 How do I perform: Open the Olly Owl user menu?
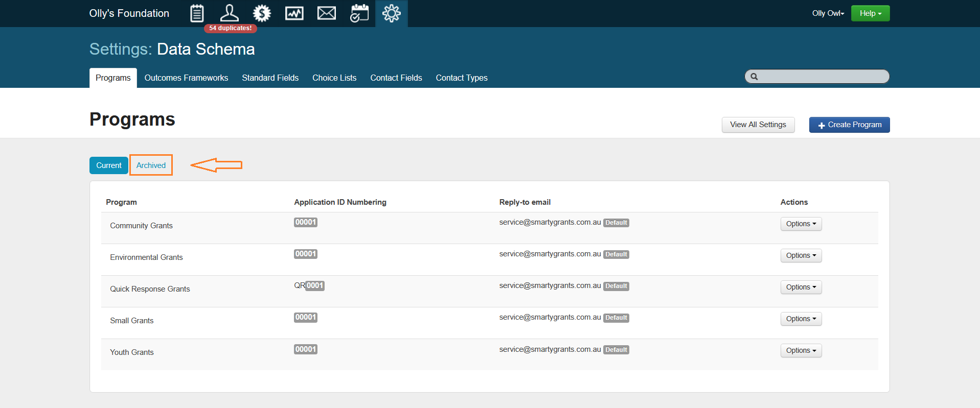coord(828,13)
